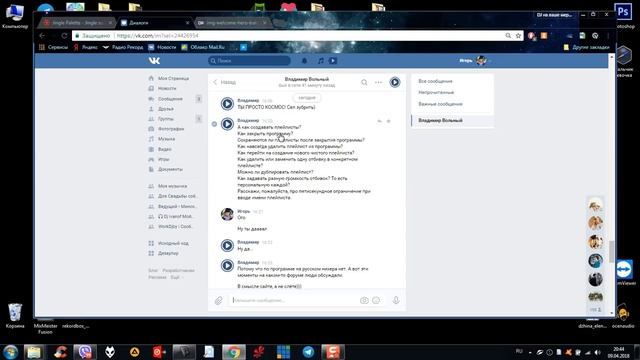Click the volume icon in system tray
This screenshot has width=640, height=360.
598,352
